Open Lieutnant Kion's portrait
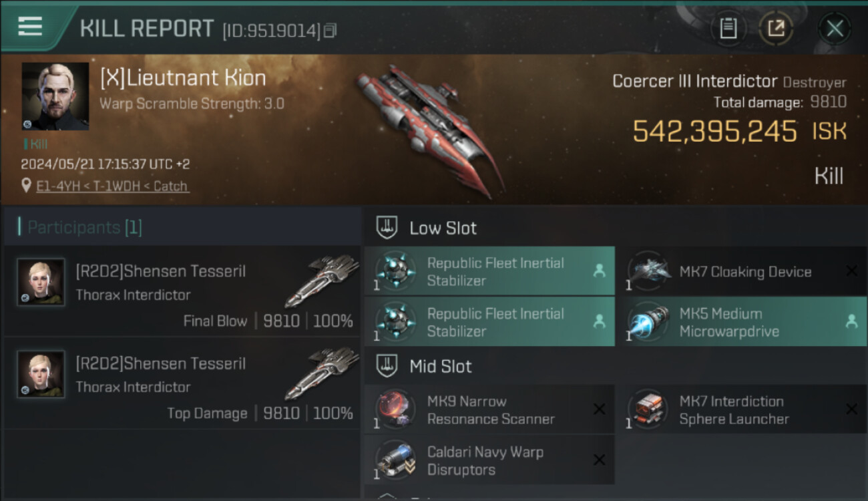The image size is (868, 501). 55,96
